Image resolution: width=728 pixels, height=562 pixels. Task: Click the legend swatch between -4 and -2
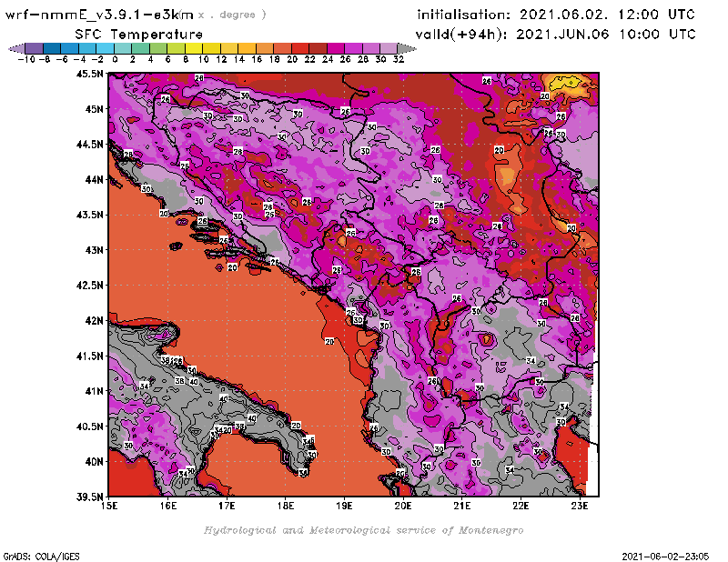[87, 48]
